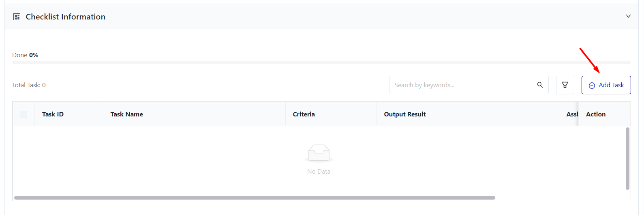The image size is (644, 215).
Task: Click the table's horizontal scrollbar
Action: pos(255,198)
